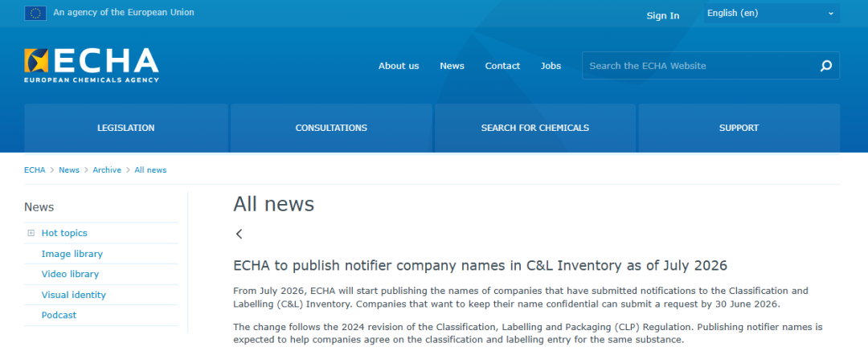Viewport: 868px width, 351px height.
Task: Click the Archive breadcrumb link
Action: (x=107, y=170)
